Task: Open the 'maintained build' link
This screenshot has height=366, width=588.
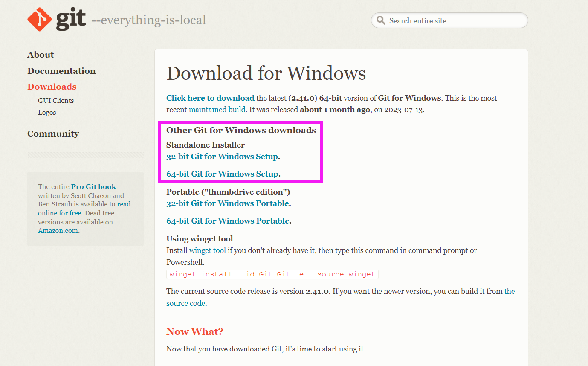Action: tap(217, 110)
